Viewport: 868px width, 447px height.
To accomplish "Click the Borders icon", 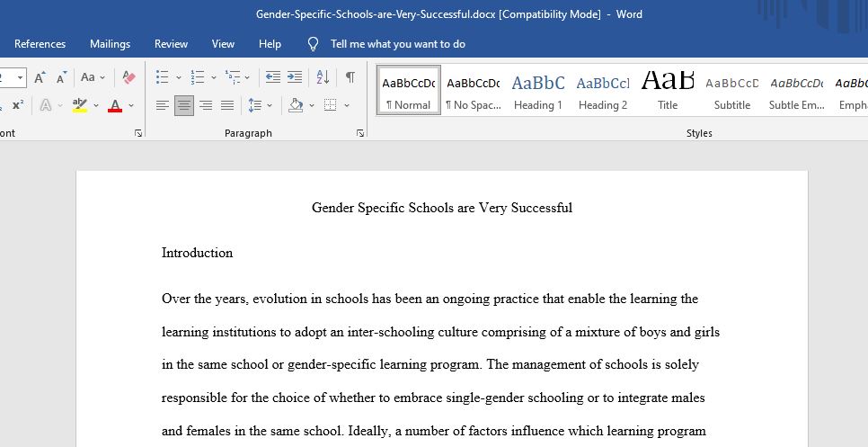I will coord(331,105).
